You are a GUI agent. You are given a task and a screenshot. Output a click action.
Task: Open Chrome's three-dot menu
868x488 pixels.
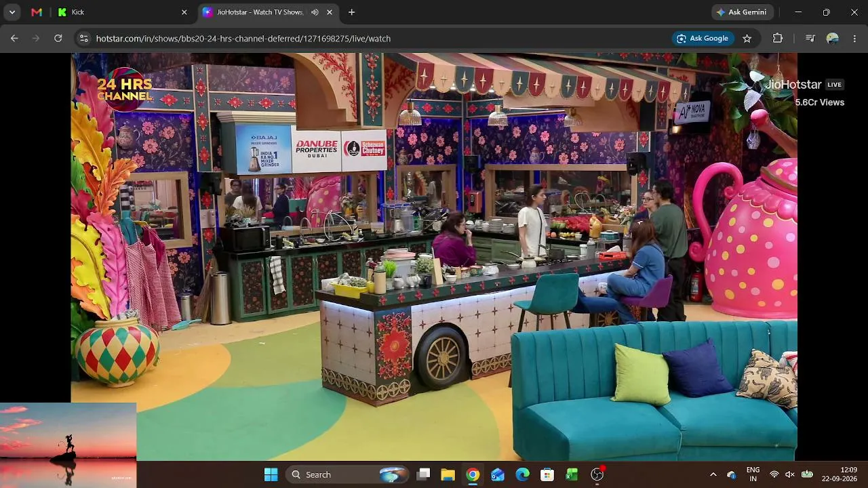click(854, 39)
